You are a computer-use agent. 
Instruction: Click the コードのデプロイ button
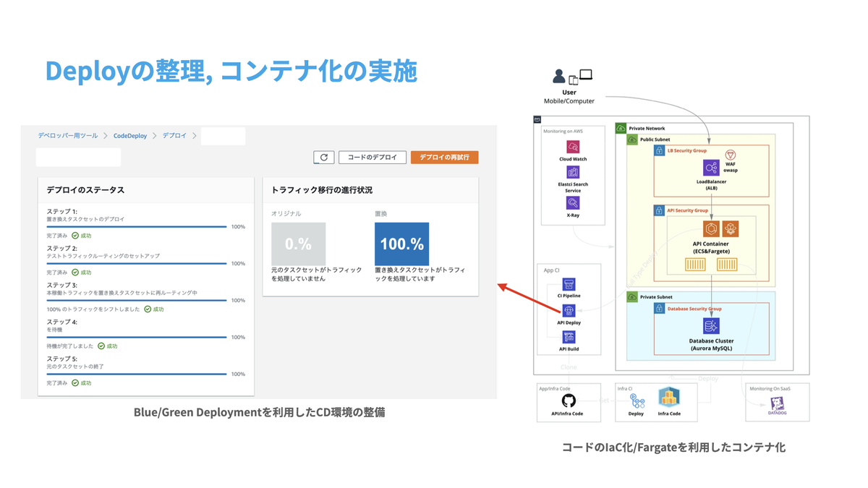373,157
